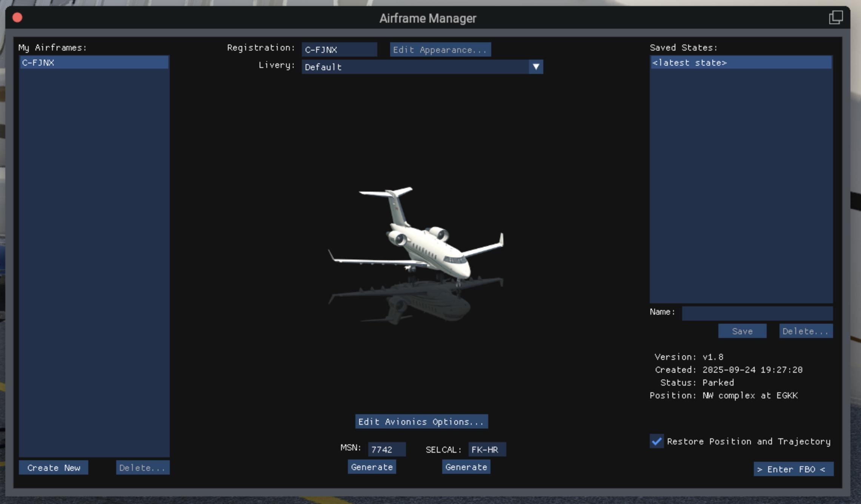The image size is (861, 504).
Task: Open Edit Avionics Options
Action: tap(421, 421)
